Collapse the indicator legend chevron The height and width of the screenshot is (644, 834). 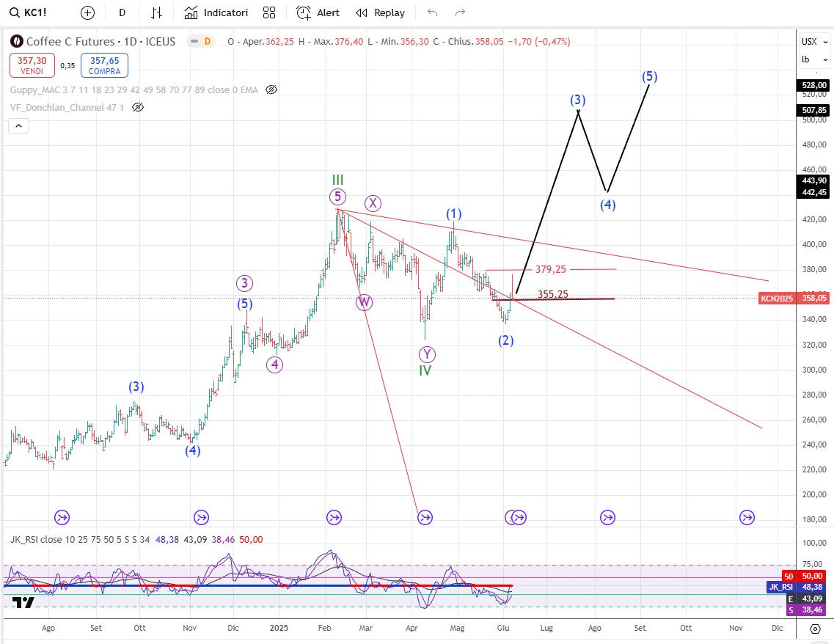19,126
